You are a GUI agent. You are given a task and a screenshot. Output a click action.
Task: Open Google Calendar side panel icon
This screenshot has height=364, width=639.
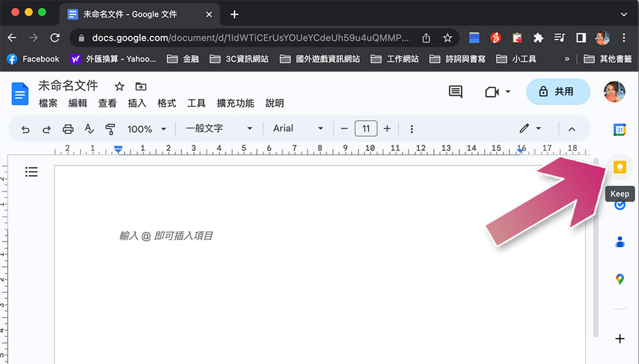(x=619, y=130)
